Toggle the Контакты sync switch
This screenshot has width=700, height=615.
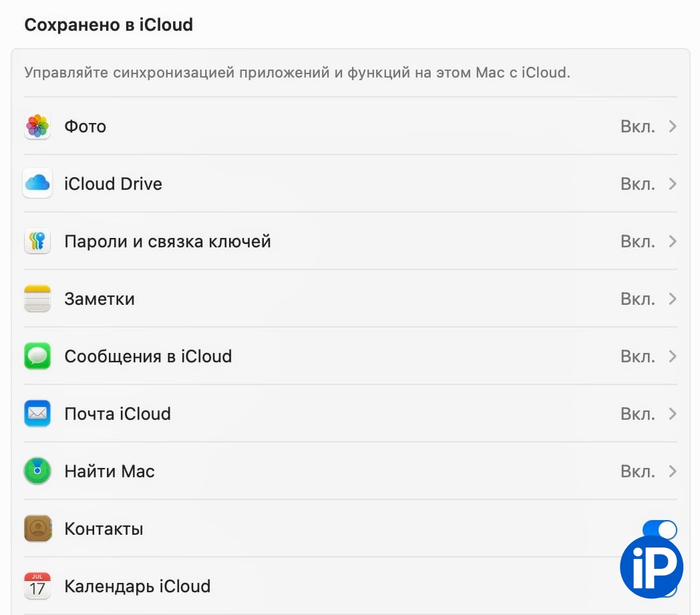659,529
